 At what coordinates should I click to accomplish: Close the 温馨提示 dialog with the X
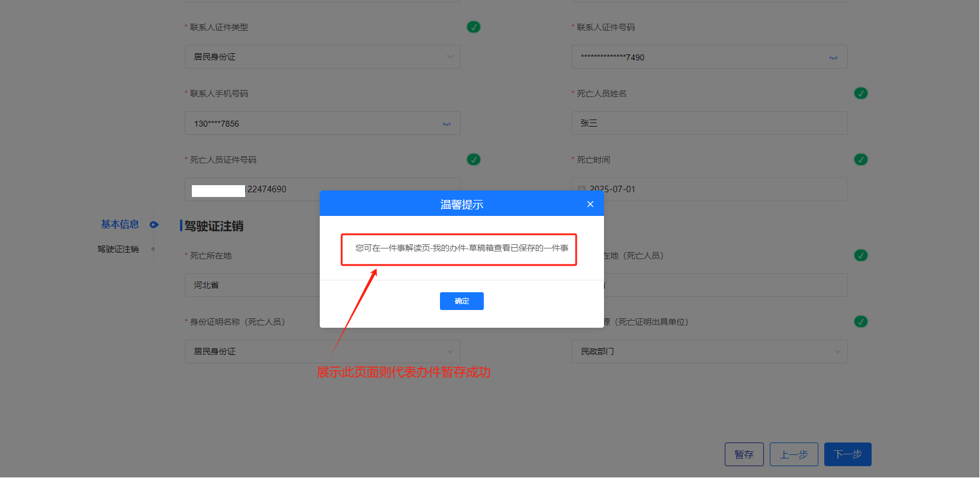pyautogui.click(x=590, y=204)
